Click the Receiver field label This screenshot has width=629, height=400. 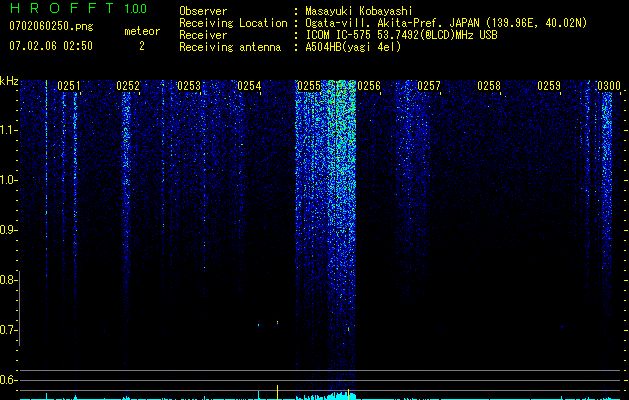tap(203, 35)
